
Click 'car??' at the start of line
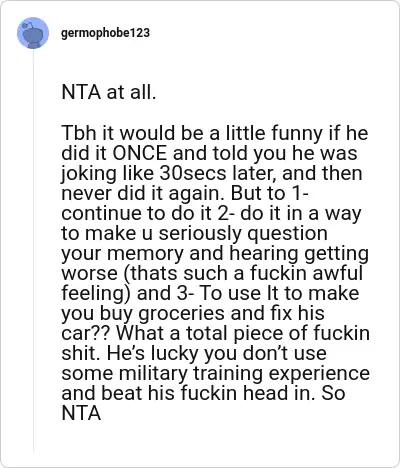[x=86, y=333]
